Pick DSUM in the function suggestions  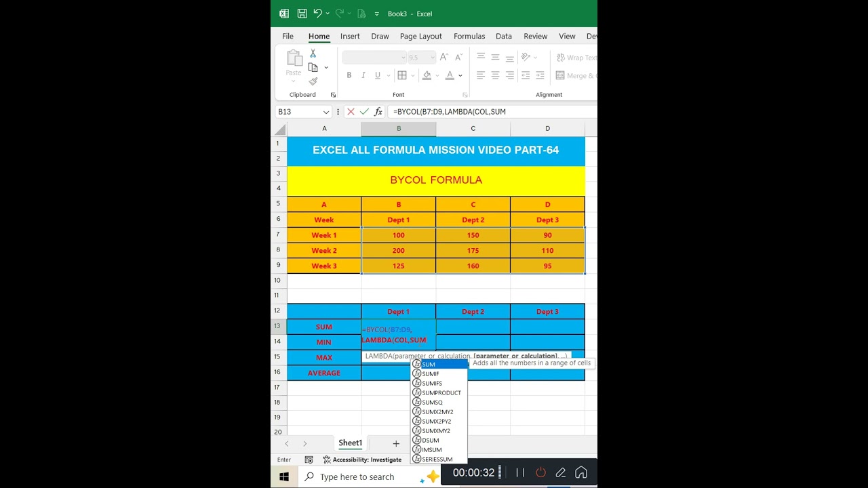439,441
